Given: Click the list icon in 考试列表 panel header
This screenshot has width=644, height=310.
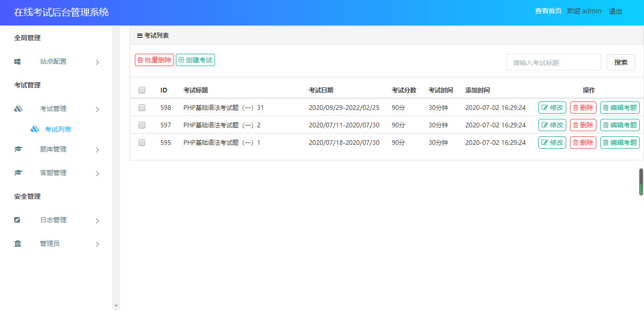Looking at the screenshot, I should coord(140,35).
